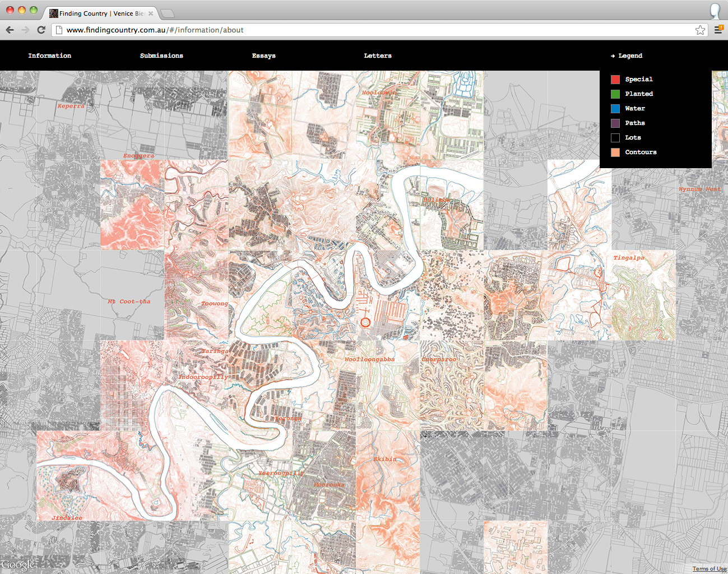Toggle the Special legend label
Viewport: 728px width, 574px height.
(639, 80)
